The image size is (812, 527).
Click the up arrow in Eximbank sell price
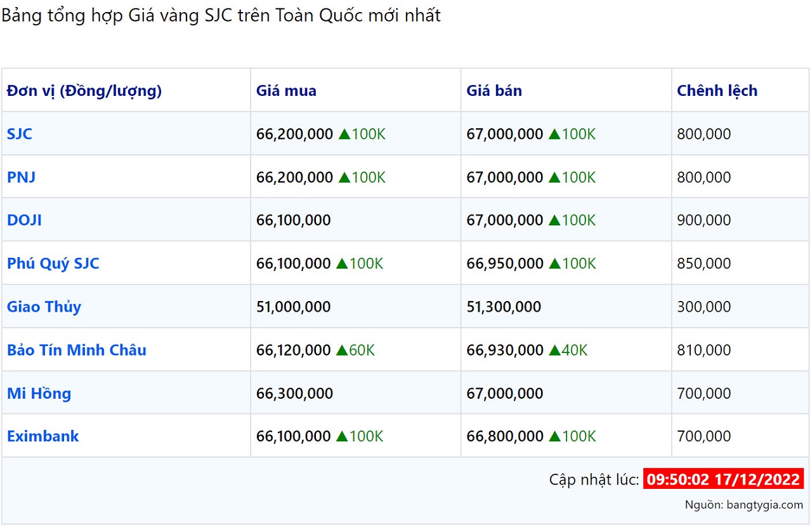click(x=554, y=436)
